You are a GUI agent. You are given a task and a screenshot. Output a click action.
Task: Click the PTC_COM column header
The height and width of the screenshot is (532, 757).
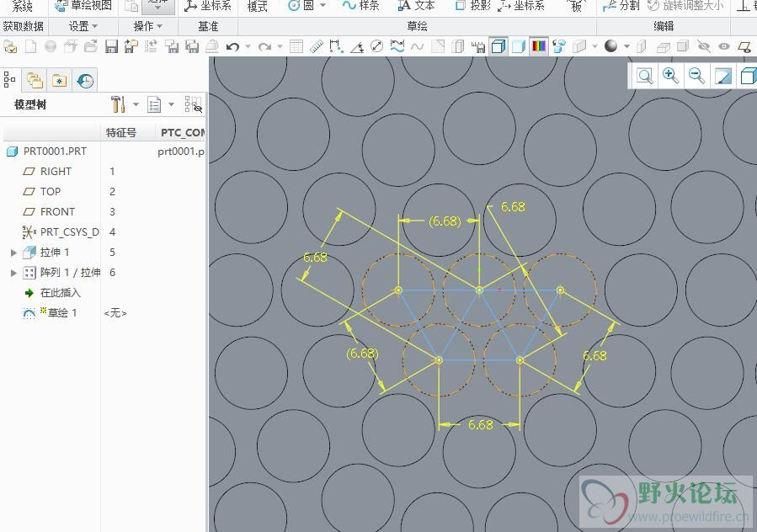click(x=183, y=132)
